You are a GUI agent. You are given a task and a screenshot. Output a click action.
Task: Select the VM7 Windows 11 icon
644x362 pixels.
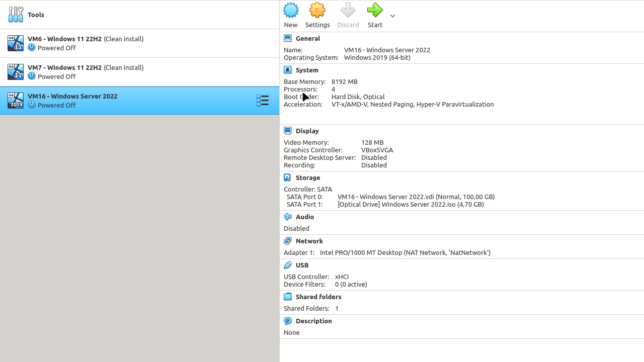coord(16,71)
